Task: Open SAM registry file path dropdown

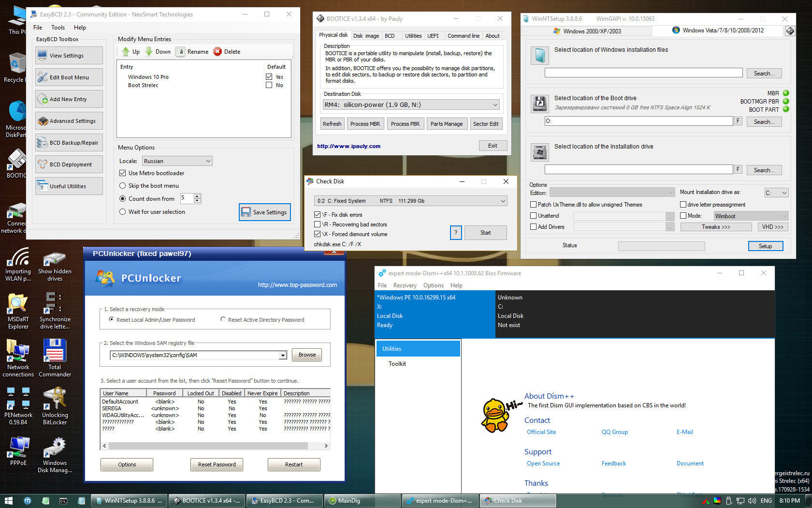Action: coord(283,355)
